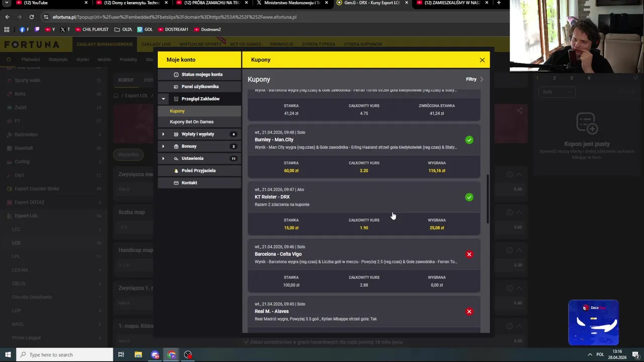Click the Poleć Przyjaciela person icon

click(176, 170)
